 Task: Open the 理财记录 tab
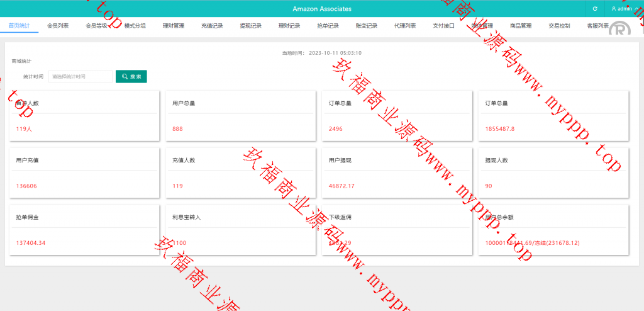pyautogui.click(x=289, y=26)
